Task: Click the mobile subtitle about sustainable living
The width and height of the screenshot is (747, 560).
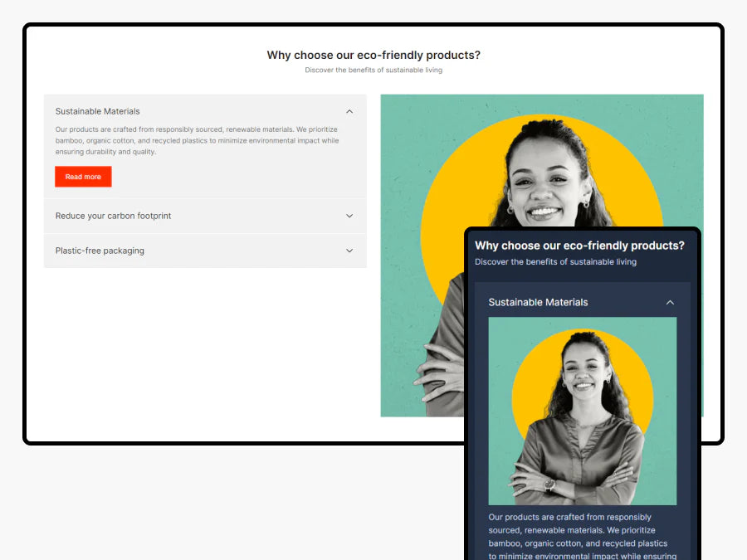Action: click(555, 262)
